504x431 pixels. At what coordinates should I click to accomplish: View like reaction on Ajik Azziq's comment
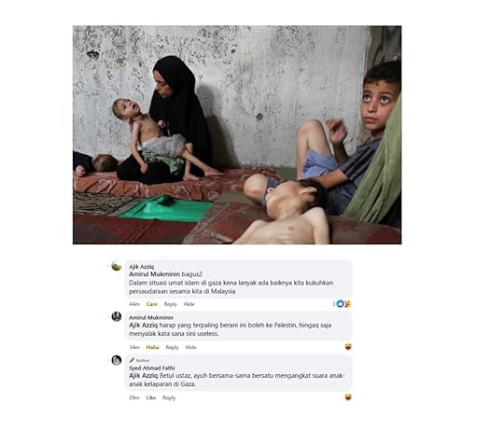click(x=340, y=303)
